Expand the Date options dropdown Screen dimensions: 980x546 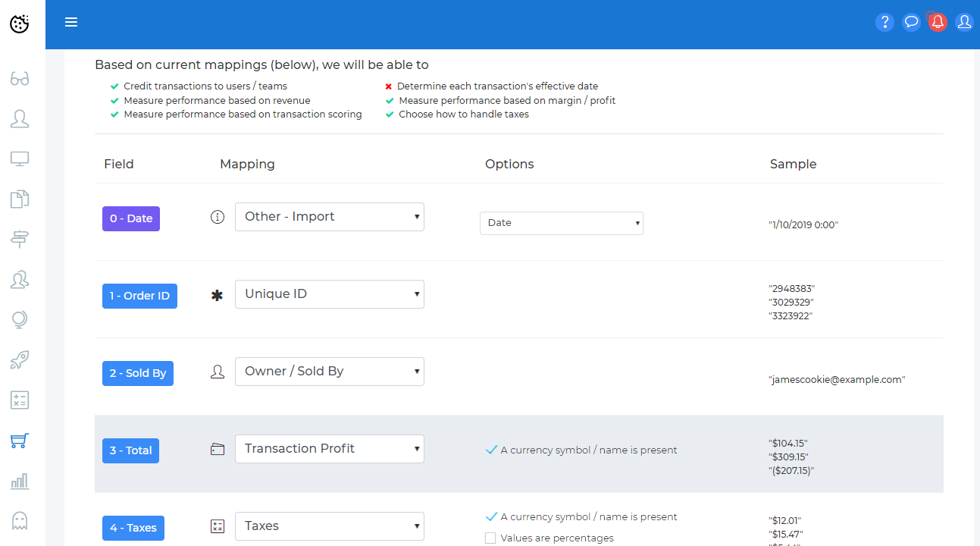(x=562, y=223)
